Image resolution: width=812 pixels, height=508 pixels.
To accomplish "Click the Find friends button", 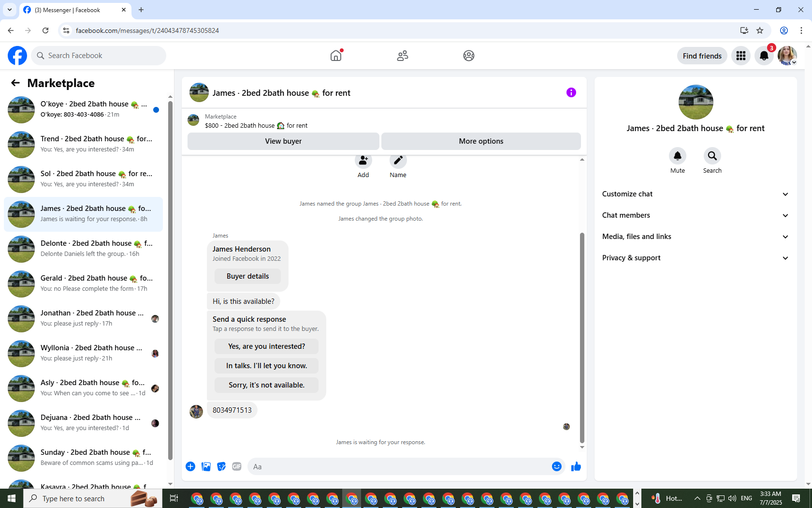I will [702, 56].
